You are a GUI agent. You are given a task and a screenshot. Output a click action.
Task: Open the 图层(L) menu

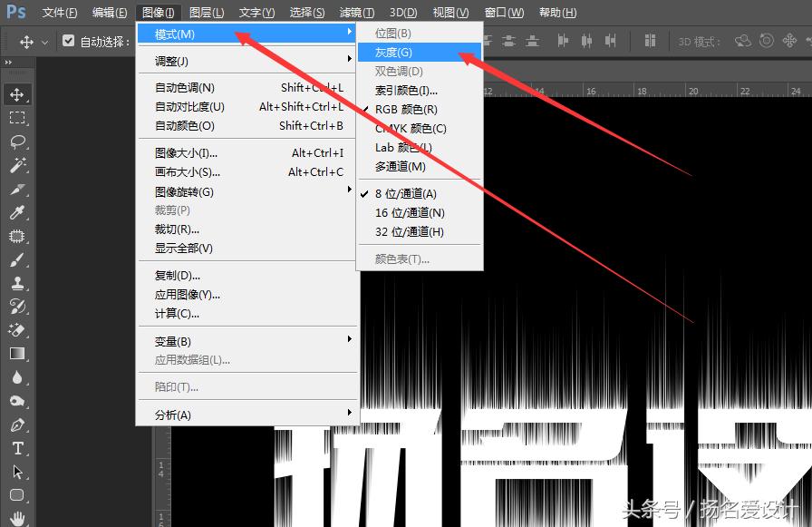pos(208,12)
